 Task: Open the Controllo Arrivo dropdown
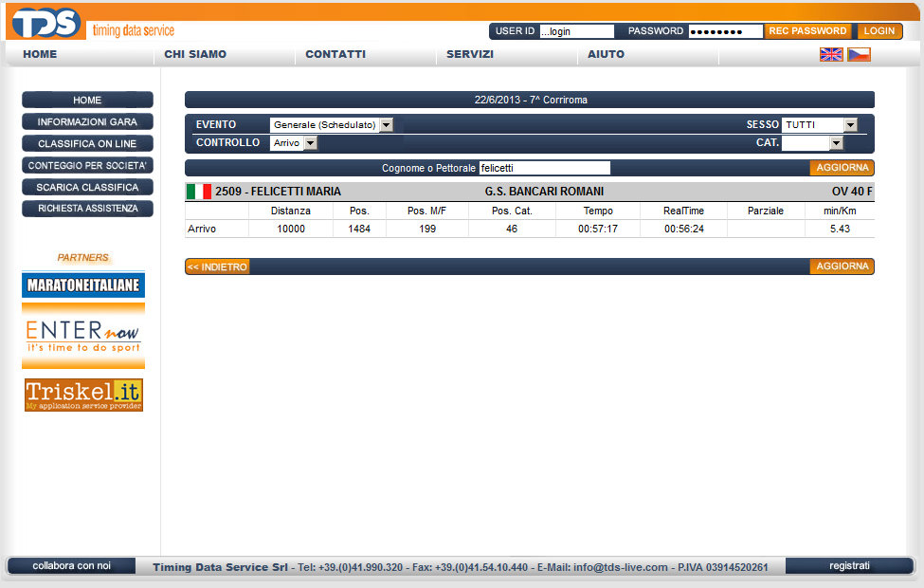tap(293, 143)
